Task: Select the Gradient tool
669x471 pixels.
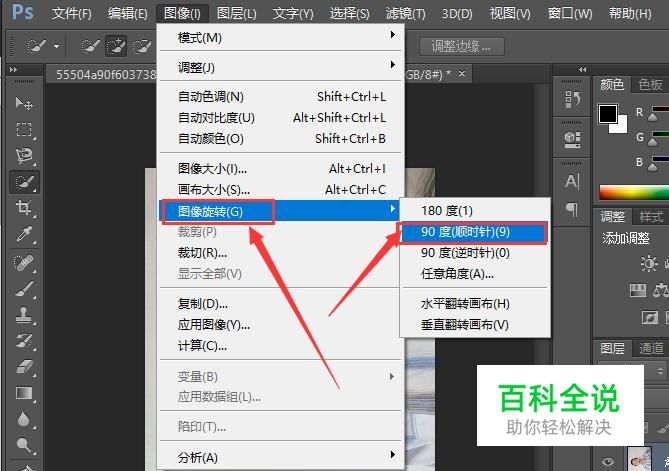Action: 24,393
